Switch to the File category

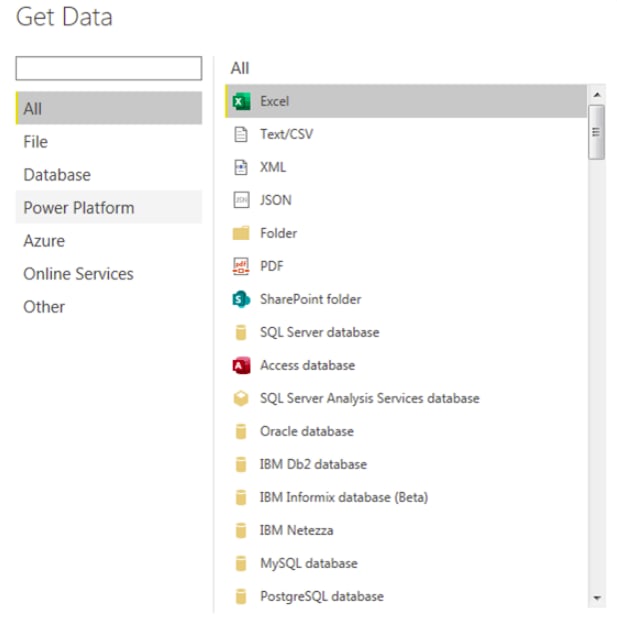pos(109,142)
